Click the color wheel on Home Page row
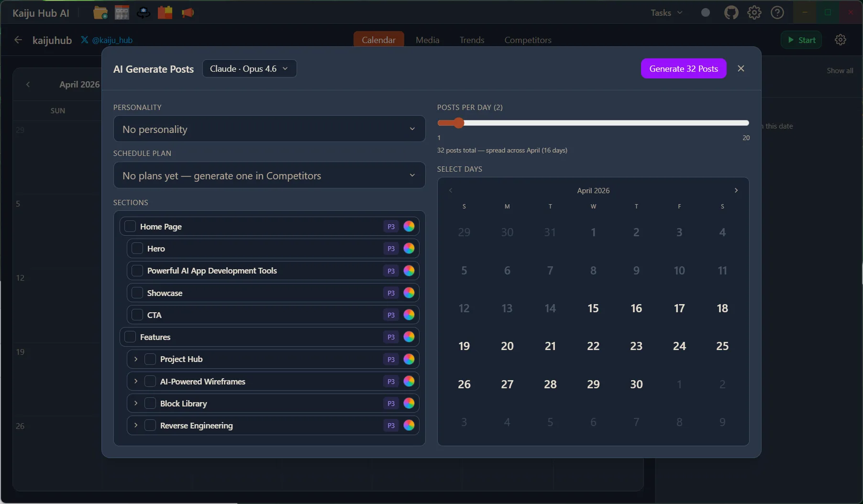 pos(409,226)
